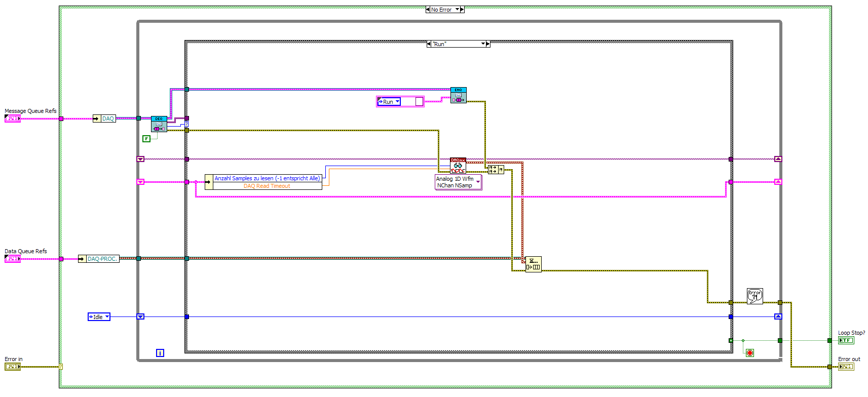Click the Enqueue Element node beside the Run constant
868x397 pixels.
[x=459, y=95]
